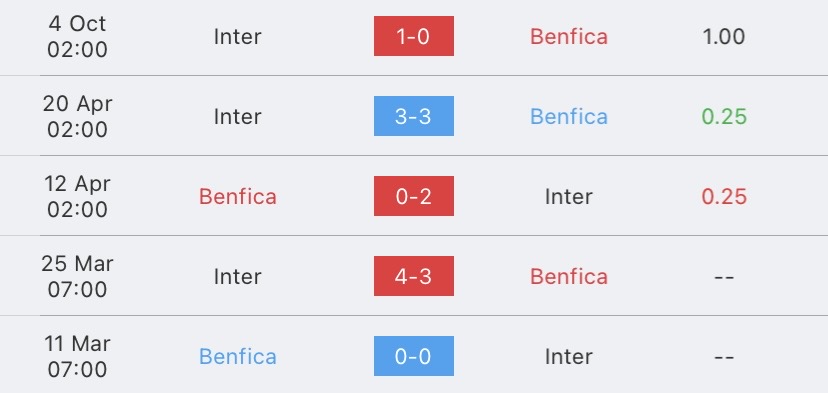Open red Benfica link in 25 Mar row
The height and width of the screenshot is (393, 828).
point(569,277)
